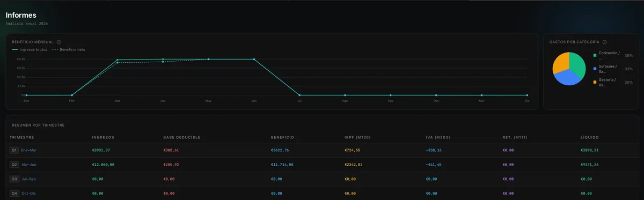Click the Q2 profit value €11.714,08

tap(282, 165)
